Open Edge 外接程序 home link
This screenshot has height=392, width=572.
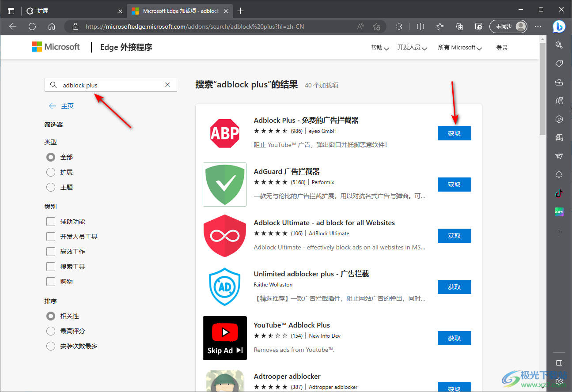(x=126, y=47)
